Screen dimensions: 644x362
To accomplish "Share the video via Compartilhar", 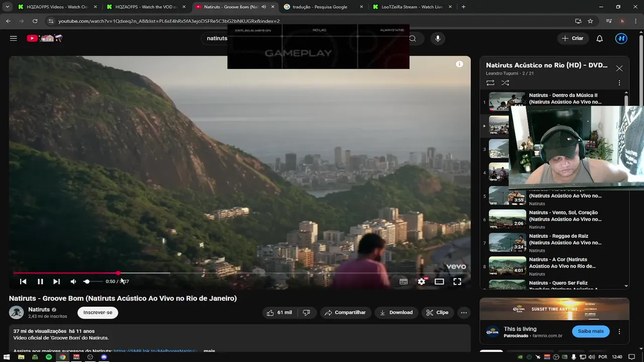I will point(345,312).
